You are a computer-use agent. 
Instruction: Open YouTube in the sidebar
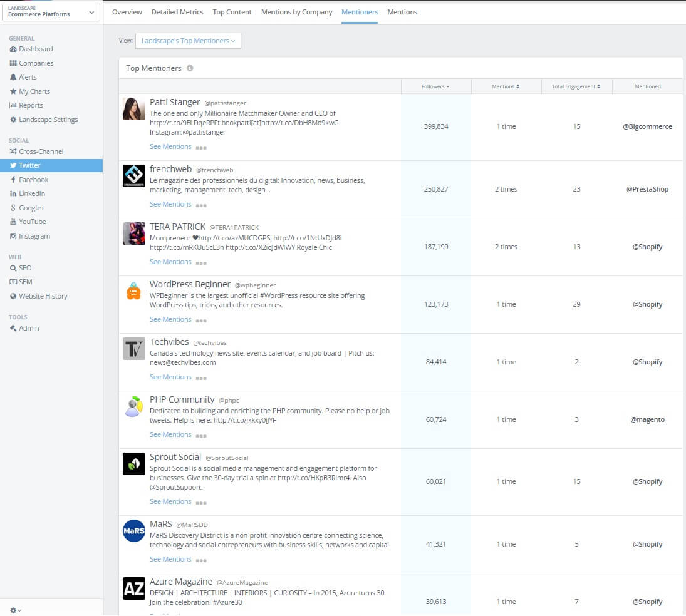pos(28,222)
